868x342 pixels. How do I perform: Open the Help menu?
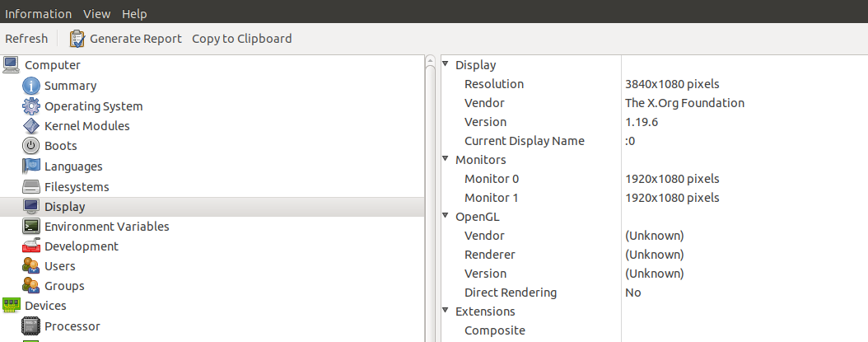click(x=133, y=14)
